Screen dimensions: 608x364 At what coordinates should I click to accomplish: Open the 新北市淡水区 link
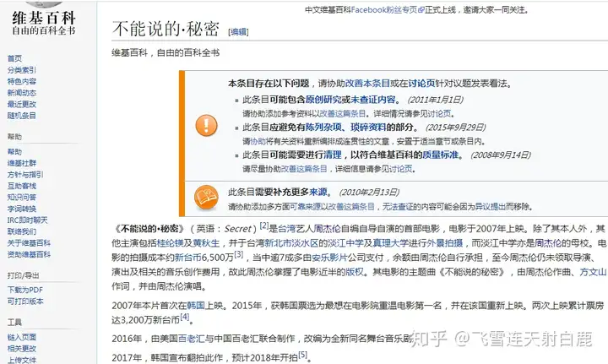pyautogui.click(x=291, y=243)
